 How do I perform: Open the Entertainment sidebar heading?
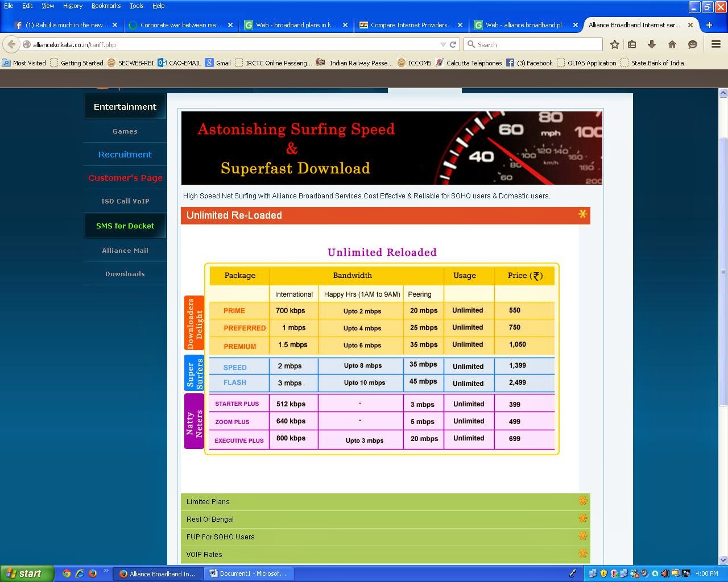tap(125, 107)
